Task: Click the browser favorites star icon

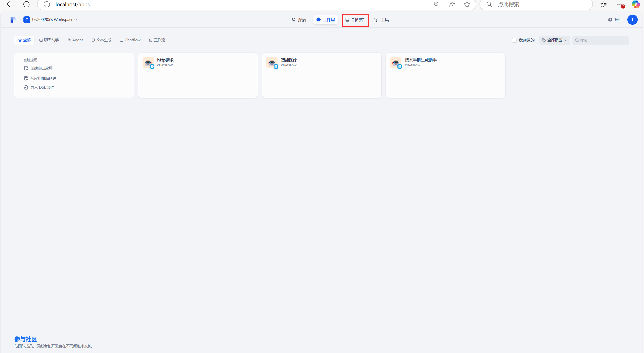Action: pyautogui.click(x=467, y=4)
